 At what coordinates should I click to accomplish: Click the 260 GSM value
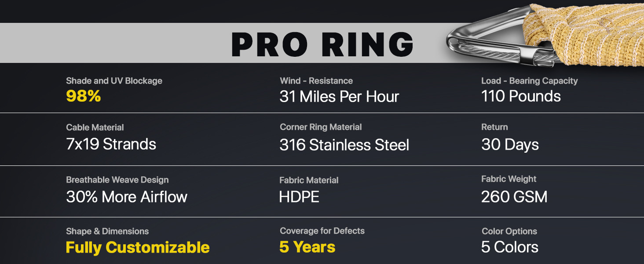(514, 197)
